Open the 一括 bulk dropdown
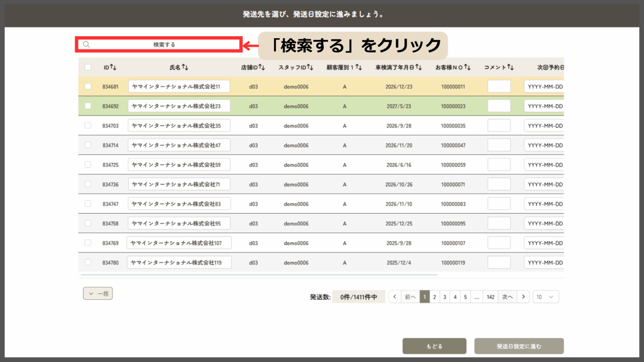Viewport: 644px width, 362px height. click(98, 294)
